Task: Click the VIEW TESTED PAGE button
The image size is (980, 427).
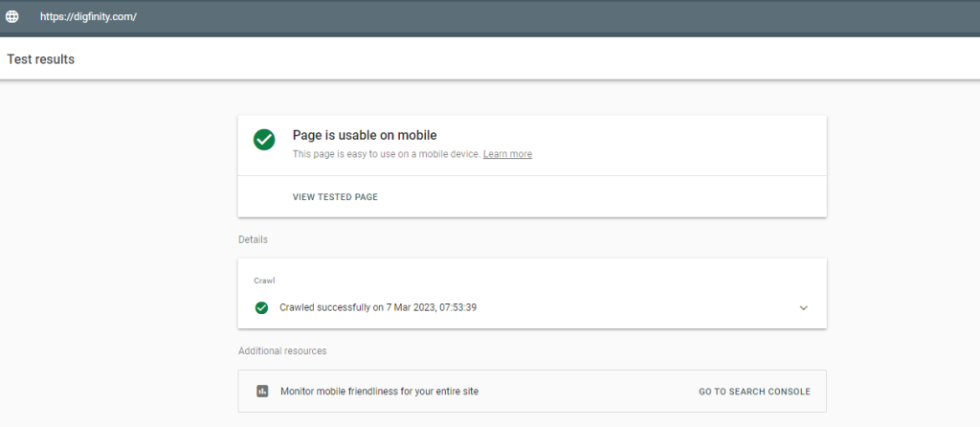Action: [335, 197]
